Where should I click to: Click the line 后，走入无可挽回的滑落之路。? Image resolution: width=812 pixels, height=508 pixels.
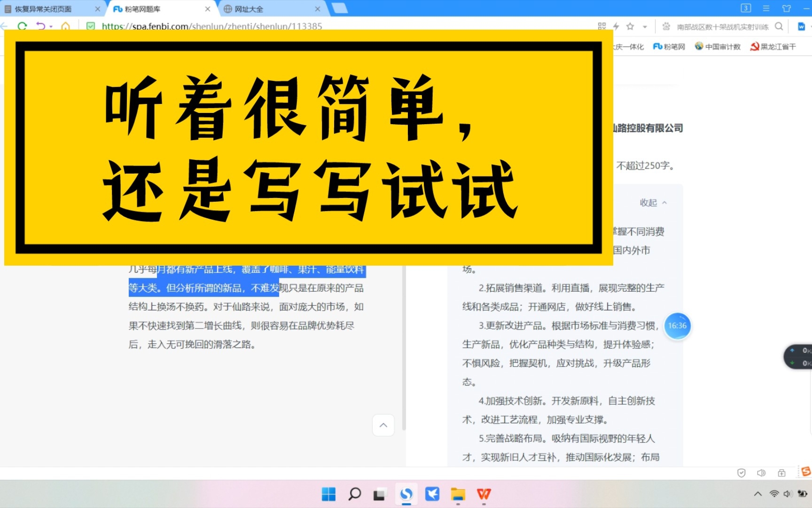[x=192, y=344]
